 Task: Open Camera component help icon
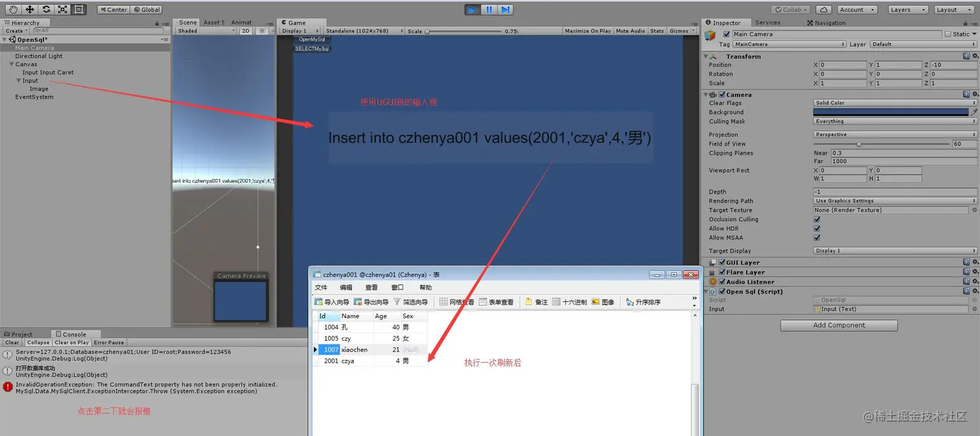(x=966, y=95)
